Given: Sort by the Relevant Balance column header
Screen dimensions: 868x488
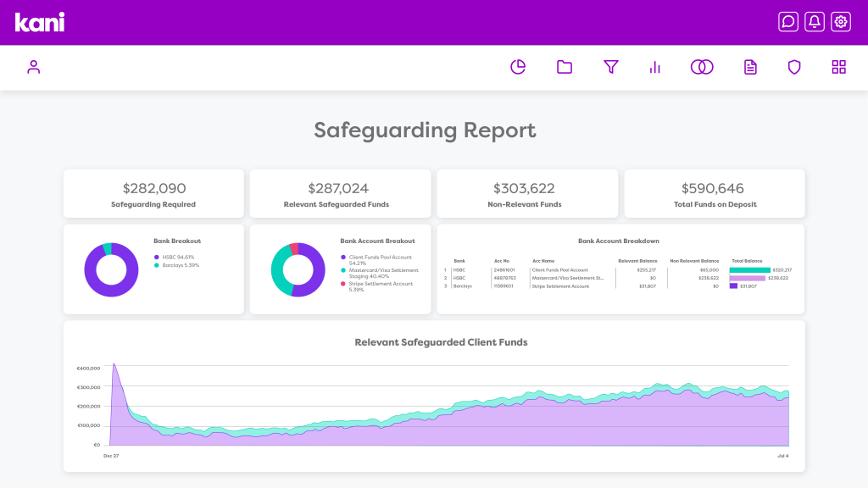Looking at the screenshot, I should (x=637, y=261).
